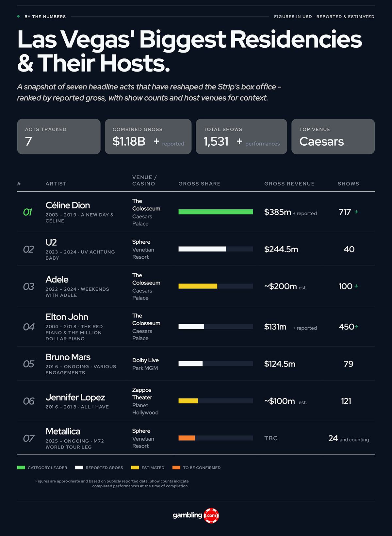Click the Shows column header

tap(348, 184)
